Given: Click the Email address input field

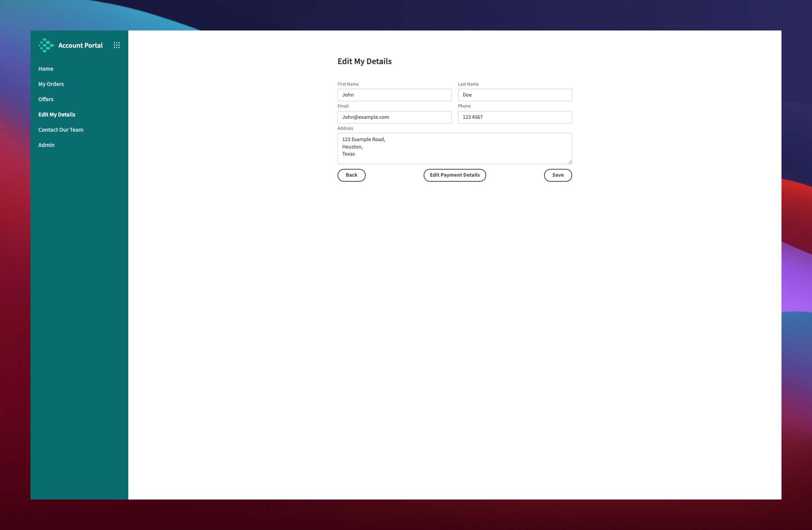Looking at the screenshot, I should [x=394, y=116].
